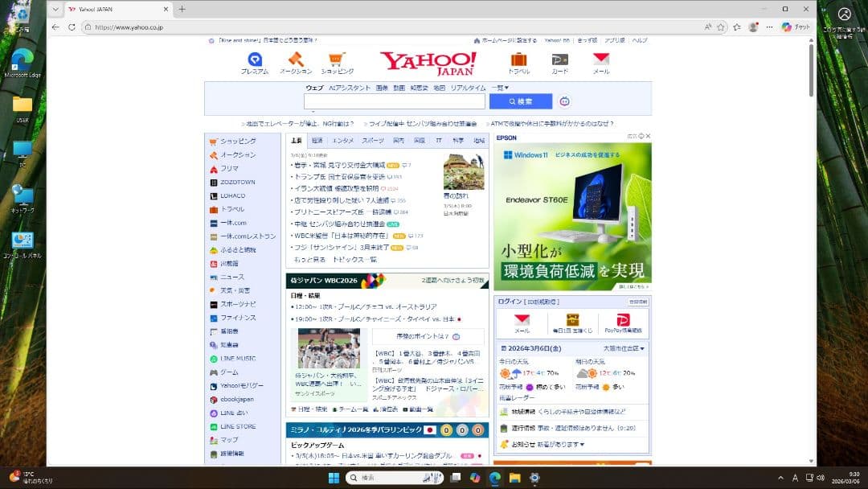Open browser settings three-dot menu
The image size is (868, 489).
coord(769,27)
